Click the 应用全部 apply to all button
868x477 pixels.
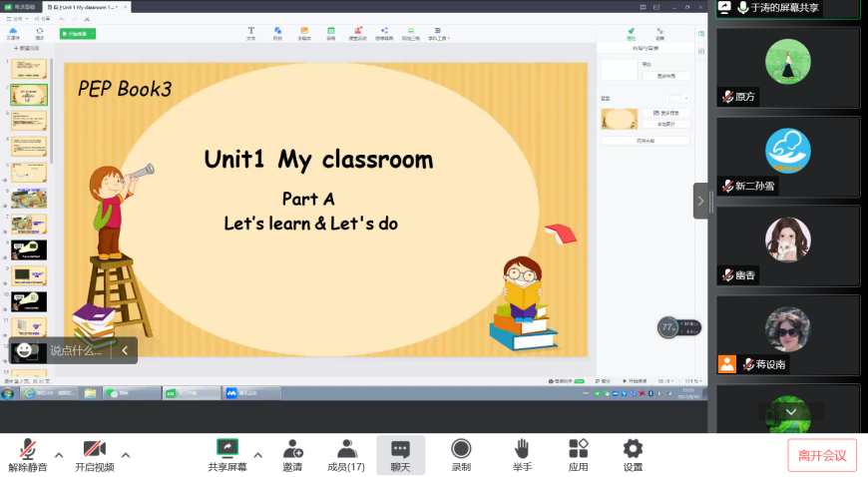coord(646,141)
